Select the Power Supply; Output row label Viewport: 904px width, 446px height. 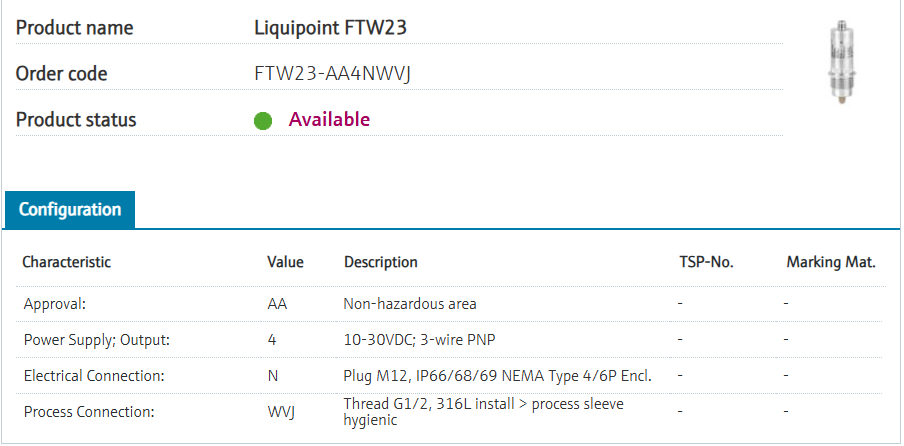tap(97, 340)
